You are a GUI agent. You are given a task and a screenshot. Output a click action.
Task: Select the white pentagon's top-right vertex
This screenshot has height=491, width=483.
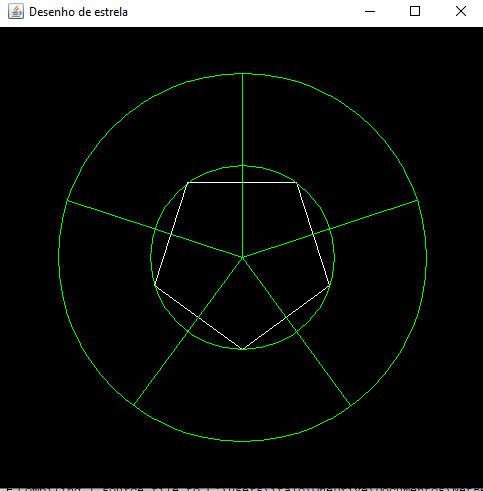(x=296, y=183)
